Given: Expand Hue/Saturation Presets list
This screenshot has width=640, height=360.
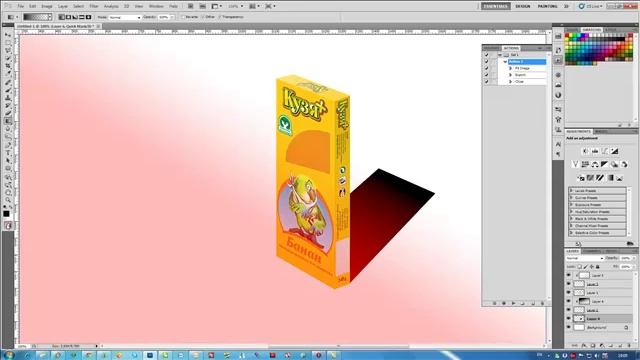Looking at the screenshot, I should [572, 212].
